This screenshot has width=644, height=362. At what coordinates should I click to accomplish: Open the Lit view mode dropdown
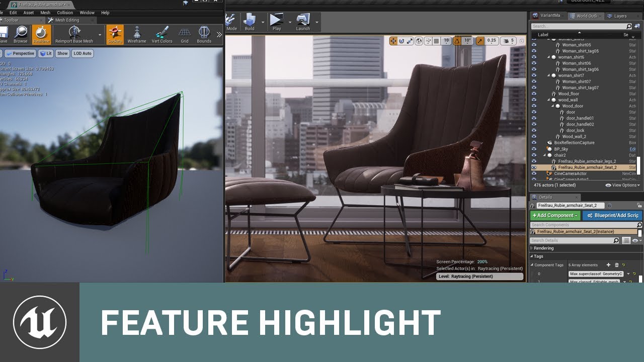pos(46,53)
